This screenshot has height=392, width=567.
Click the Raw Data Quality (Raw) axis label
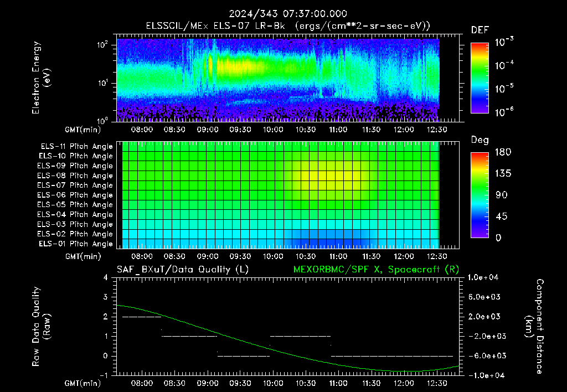click(41, 327)
